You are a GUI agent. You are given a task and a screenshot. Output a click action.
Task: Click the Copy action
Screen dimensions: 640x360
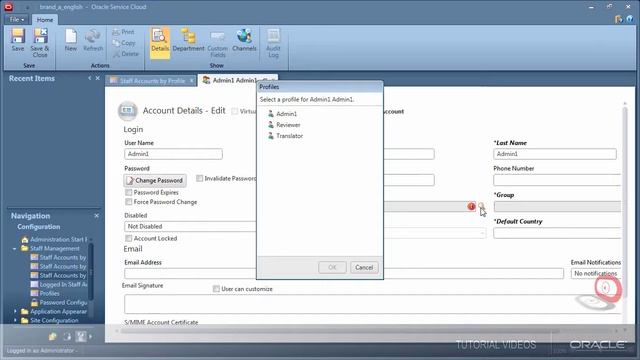click(x=124, y=42)
